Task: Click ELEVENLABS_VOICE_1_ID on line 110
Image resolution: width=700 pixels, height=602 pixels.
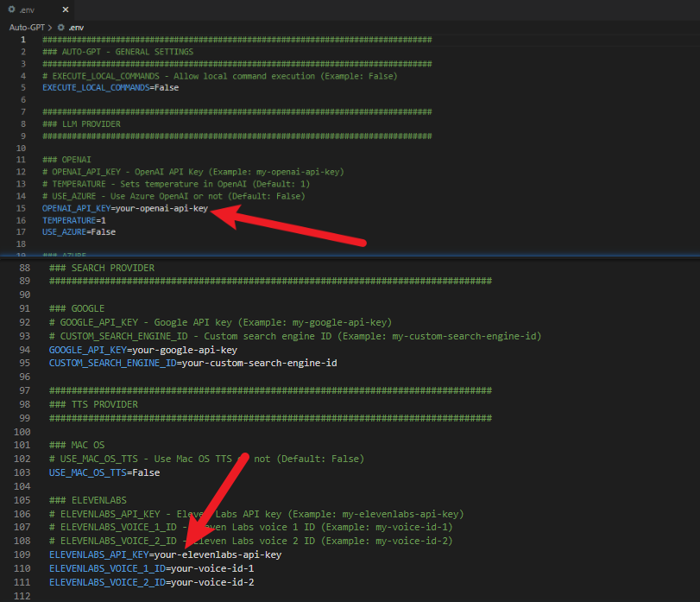Action: [108, 568]
